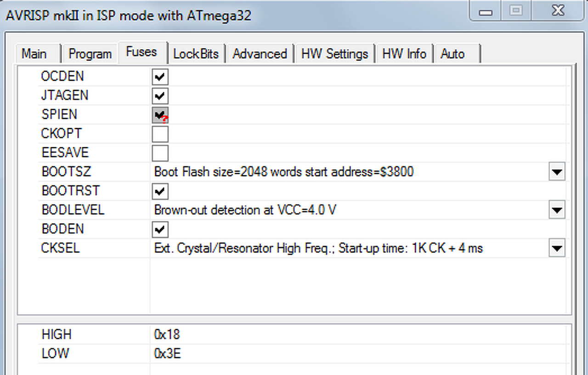Close the AVRISP mkII window
The height and width of the screenshot is (375, 588).
click(558, 11)
